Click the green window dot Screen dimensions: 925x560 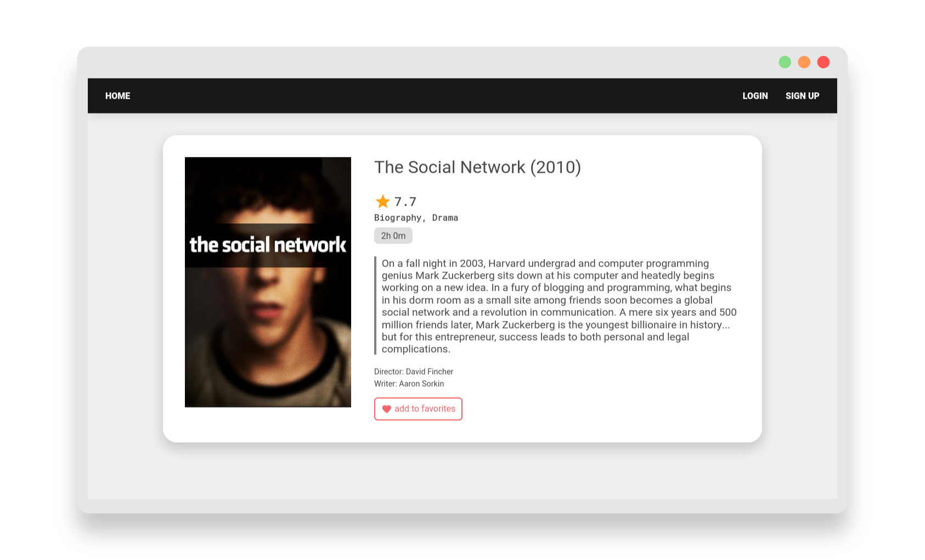click(785, 62)
